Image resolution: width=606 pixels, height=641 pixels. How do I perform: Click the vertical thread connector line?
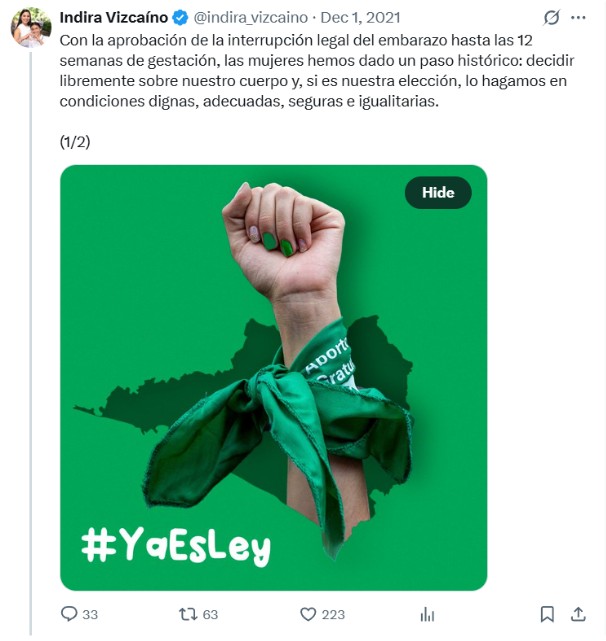tap(31, 343)
